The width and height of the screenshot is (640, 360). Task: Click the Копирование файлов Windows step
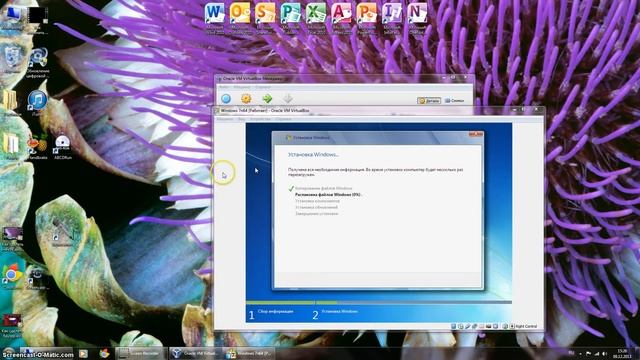(323, 189)
